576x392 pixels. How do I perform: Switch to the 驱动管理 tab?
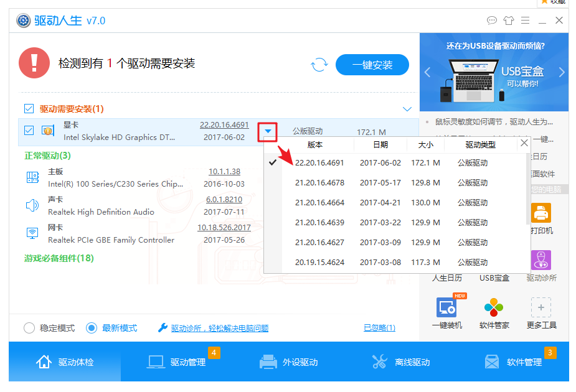(x=178, y=362)
